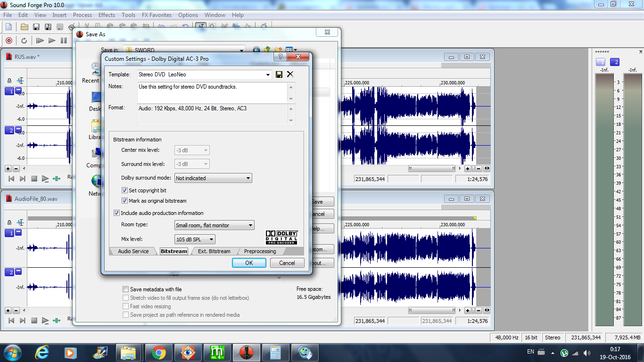
Task: Switch to the Preprocessing tab
Action: tap(260, 251)
